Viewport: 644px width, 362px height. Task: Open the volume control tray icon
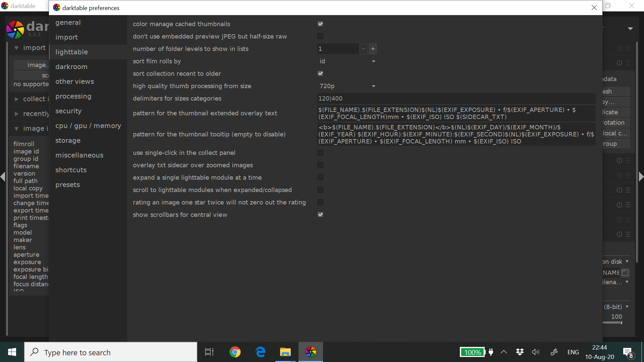536,352
